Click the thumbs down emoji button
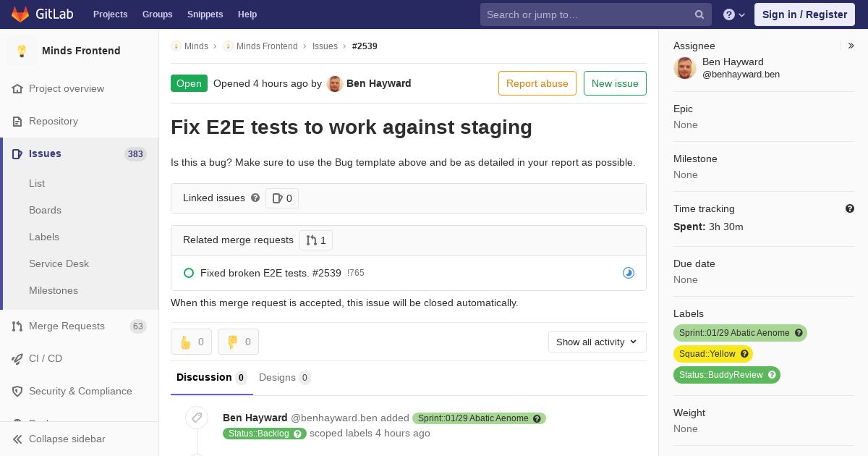 (x=238, y=342)
